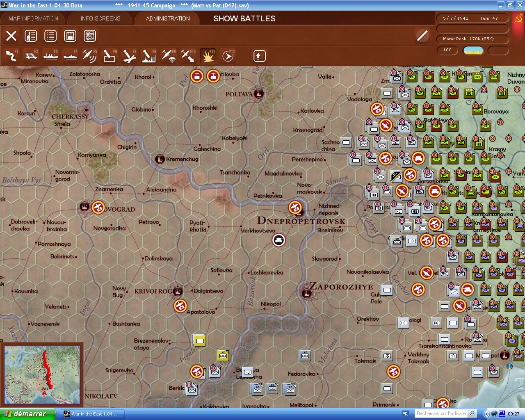The image size is (525, 420).
Task: Click the DNEPROPETROVSK city label
Action: [301, 221]
